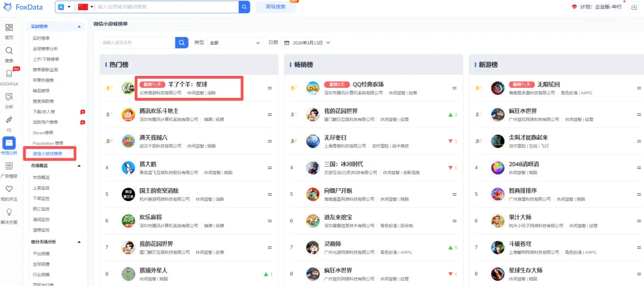Viewport: 644px width, 286px height.
Task: Click 2048消呀消 game icon
Action: [x=497, y=168]
